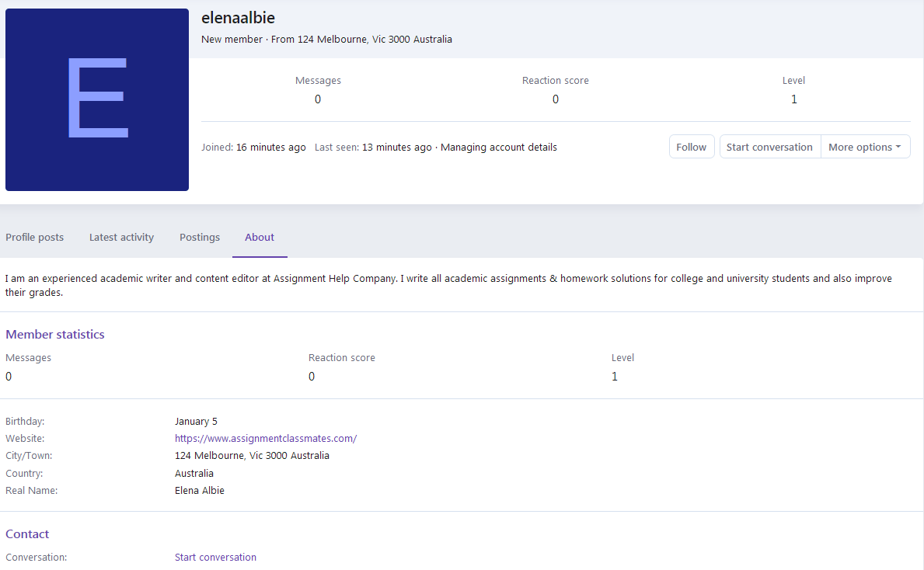Open the Latest activity tab
Screen dimensions: 924x570
point(121,238)
